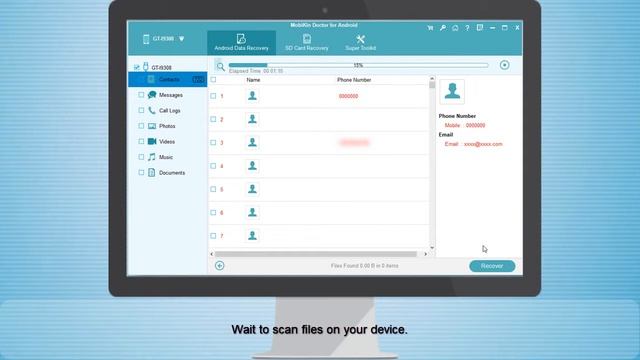Toggle the select-all checkbox in table header
Image resolution: width=640 pixels, height=360 pixels.
click(213, 80)
